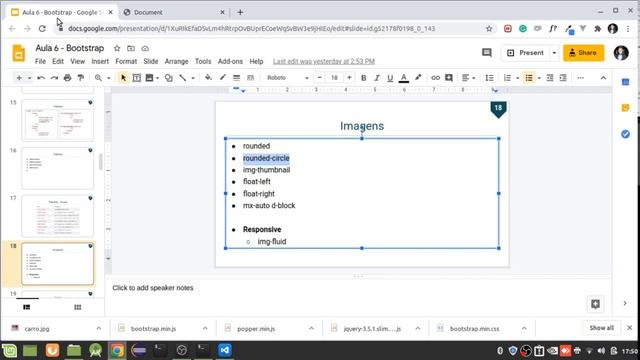This screenshot has width=640, height=360.
Task: Open the new slide layout dropdown arrow
Action: tap(29, 78)
